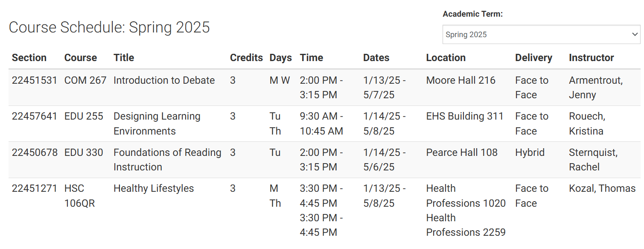Click the Delivery column header

pyautogui.click(x=533, y=58)
